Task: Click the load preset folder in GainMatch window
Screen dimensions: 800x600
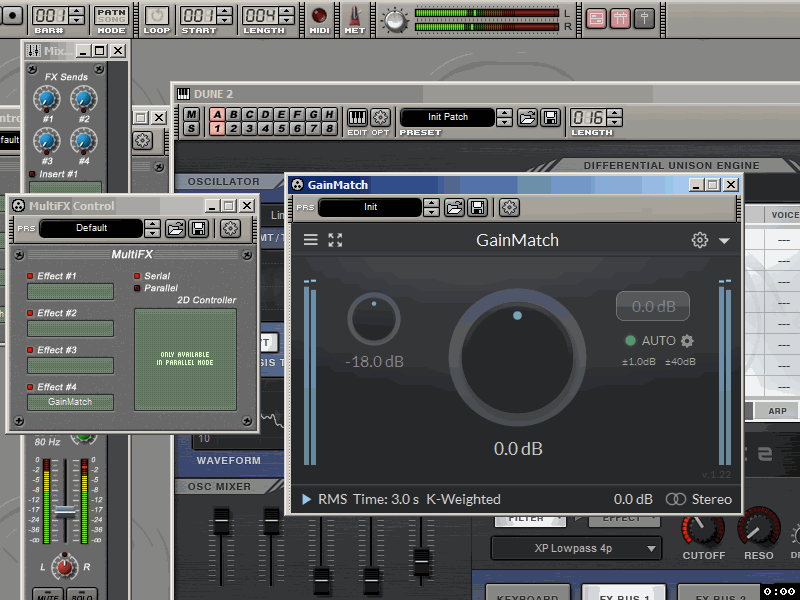Action: click(454, 207)
